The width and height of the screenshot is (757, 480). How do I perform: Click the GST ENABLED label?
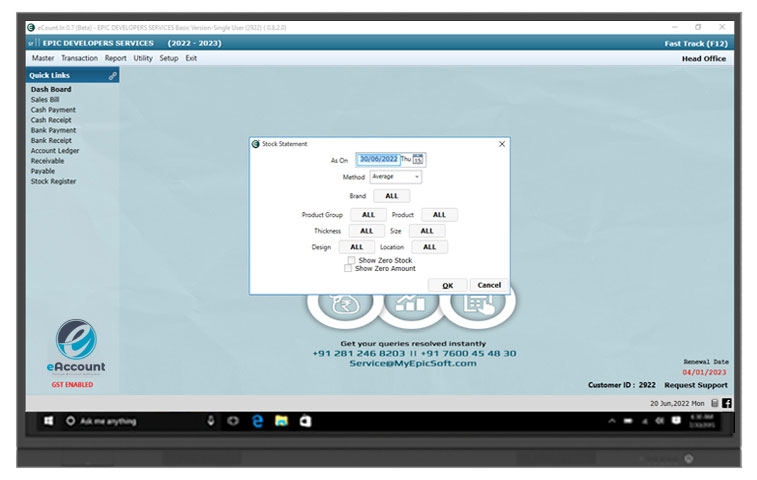pyautogui.click(x=72, y=384)
